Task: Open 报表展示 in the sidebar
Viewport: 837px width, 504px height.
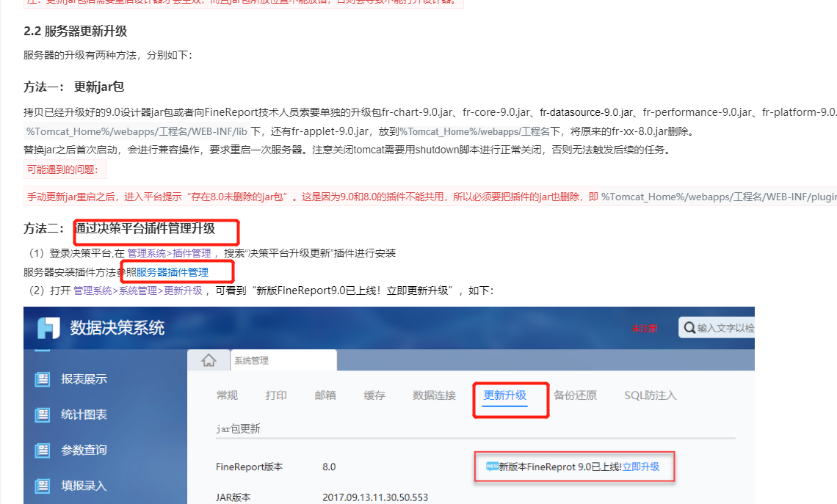Action: point(84,379)
